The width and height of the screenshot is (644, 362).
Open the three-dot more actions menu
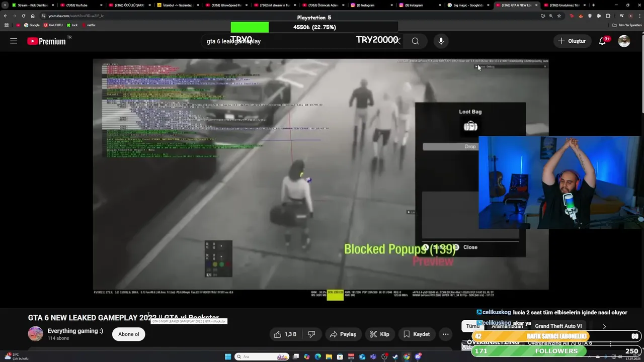pos(445,334)
